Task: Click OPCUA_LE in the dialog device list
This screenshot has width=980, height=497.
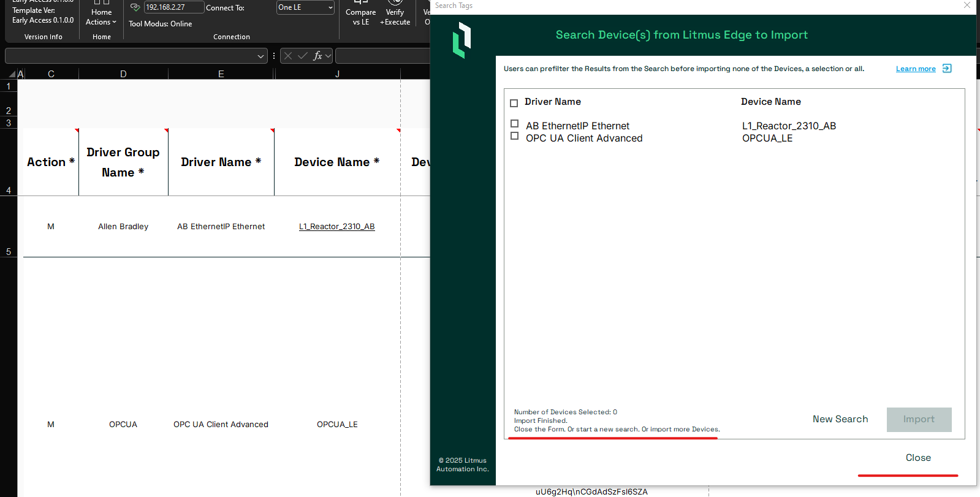Action: pos(767,138)
